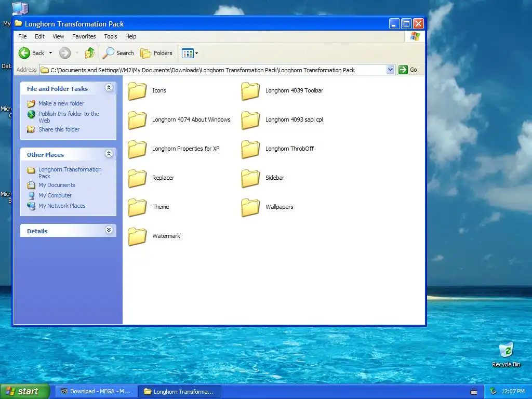Open the Tools menu
This screenshot has height=399, width=532.
[x=110, y=36]
